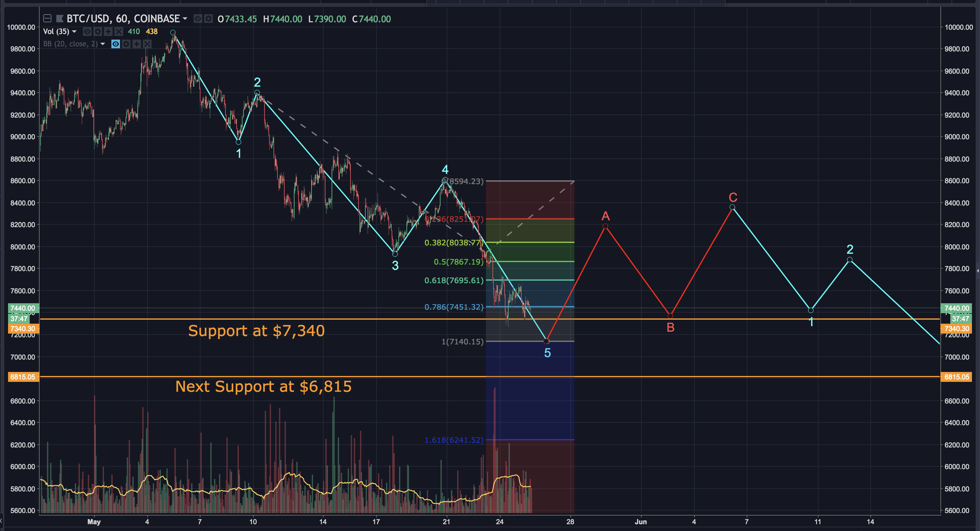Hide the Vol (35) indicator with eye icon
Viewport: 980px width, 531px height.
(87, 32)
